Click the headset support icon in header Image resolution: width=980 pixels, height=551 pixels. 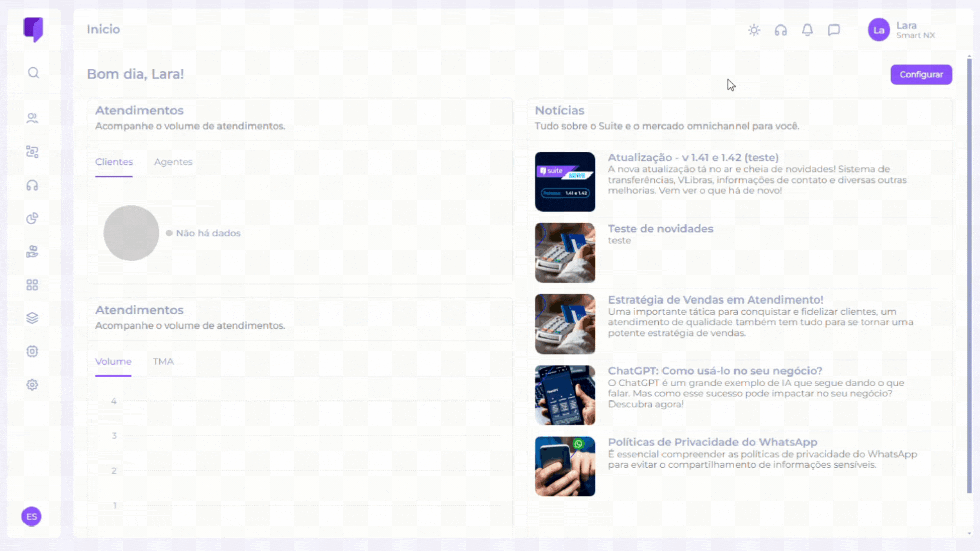pos(780,30)
